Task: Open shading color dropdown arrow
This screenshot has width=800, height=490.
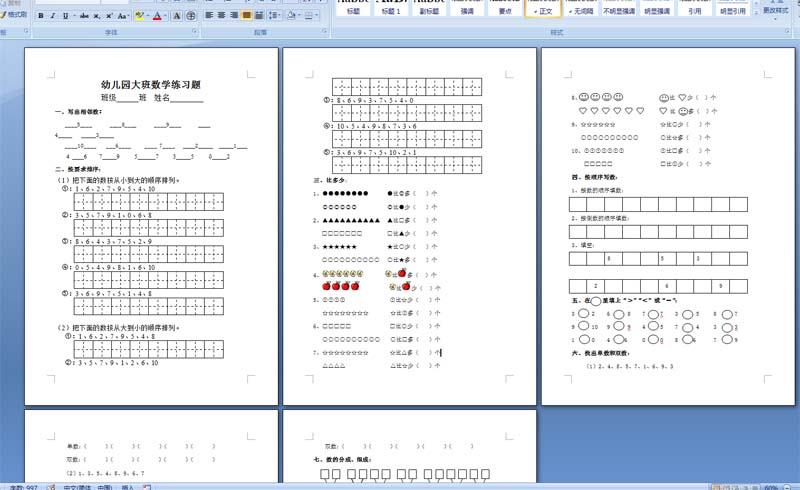Action: pos(298,15)
